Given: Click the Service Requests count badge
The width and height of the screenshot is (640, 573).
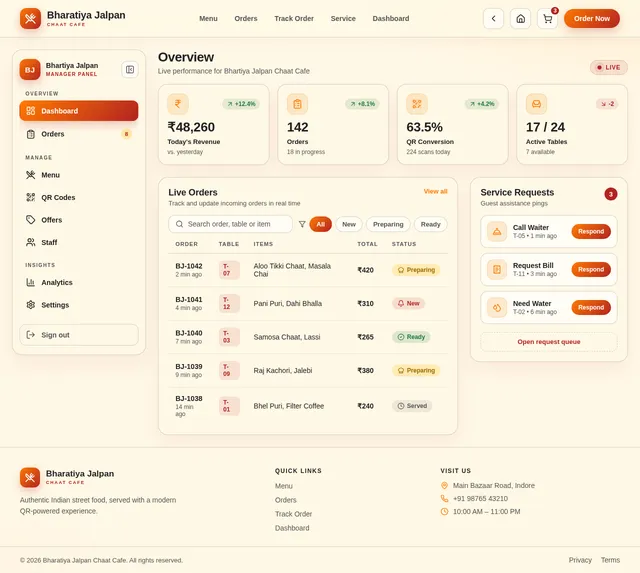Looking at the screenshot, I should (x=611, y=194).
